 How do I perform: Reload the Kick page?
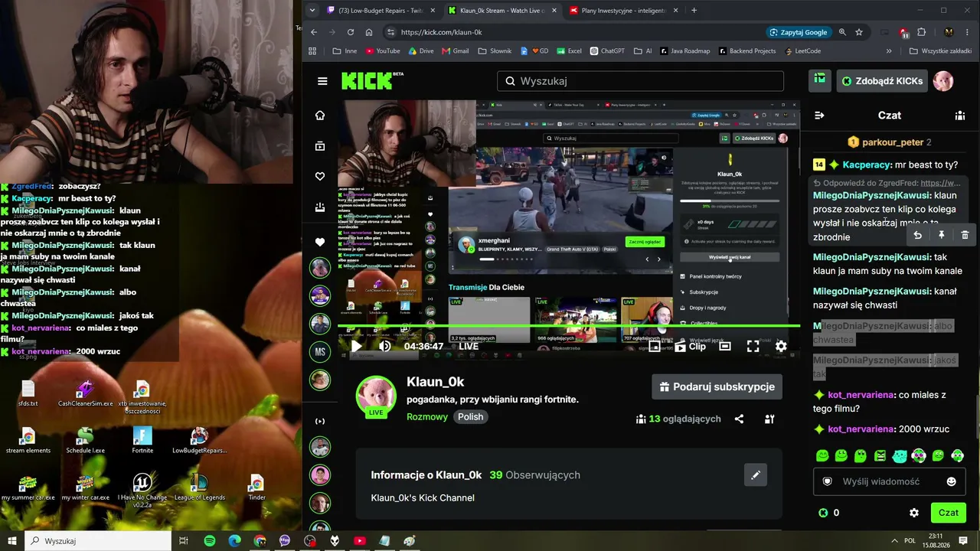[351, 32]
